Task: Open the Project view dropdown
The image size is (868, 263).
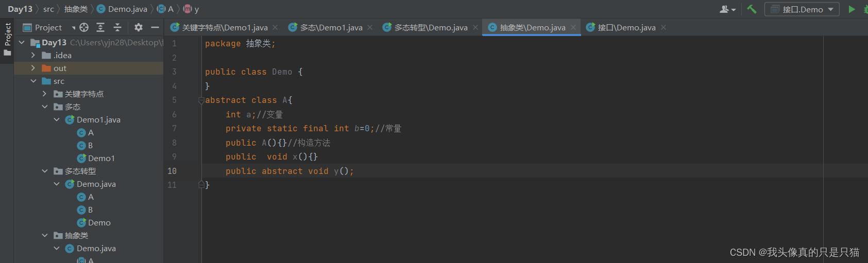Action: click(x=49, y=27)
